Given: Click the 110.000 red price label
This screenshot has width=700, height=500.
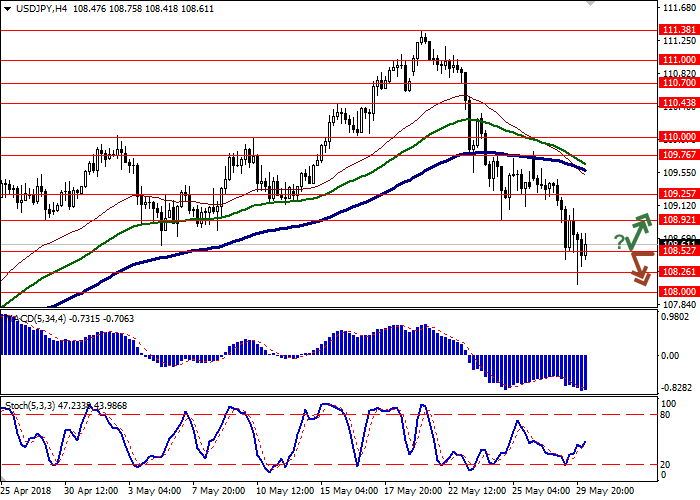Looking at the screenshot, I should click(679, 137).
